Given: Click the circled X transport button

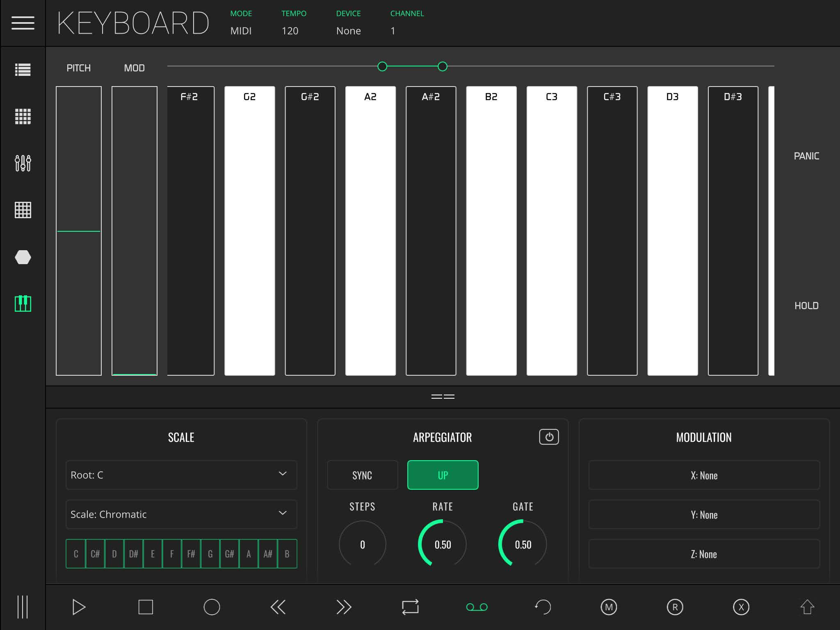Looking at the screenshot, I should point(741,607).
